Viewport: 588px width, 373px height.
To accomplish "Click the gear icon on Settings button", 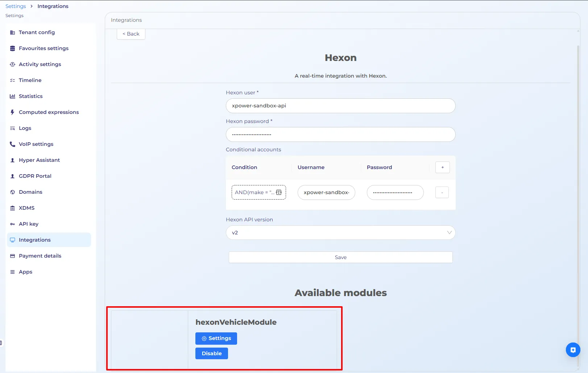I will [204, 339].
